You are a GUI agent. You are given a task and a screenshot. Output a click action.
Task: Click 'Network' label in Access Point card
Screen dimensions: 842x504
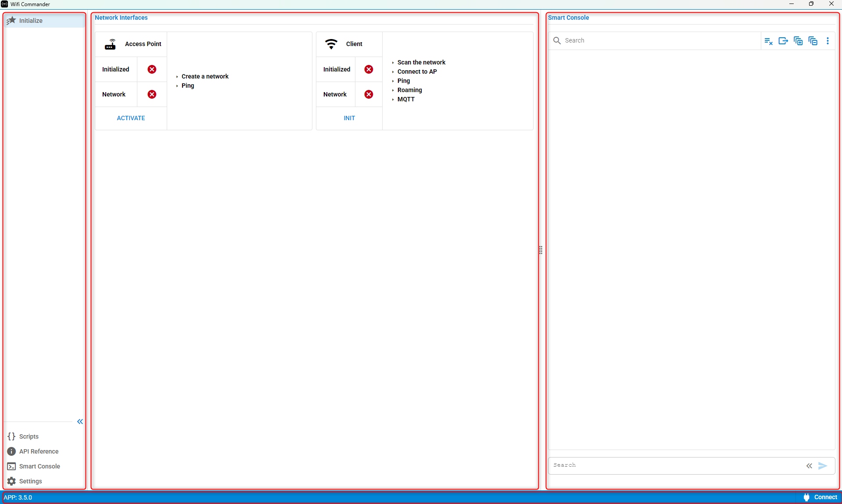(x=114, y=94)
